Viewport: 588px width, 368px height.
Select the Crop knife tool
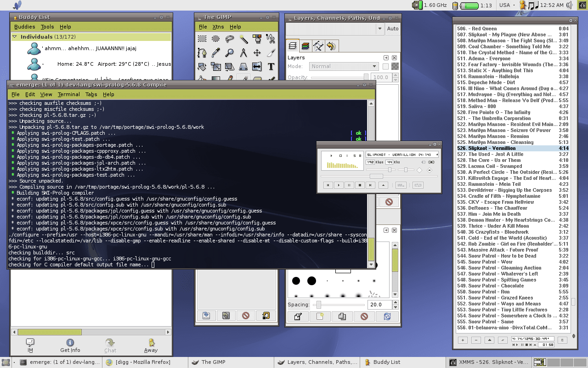coord(271,53)
